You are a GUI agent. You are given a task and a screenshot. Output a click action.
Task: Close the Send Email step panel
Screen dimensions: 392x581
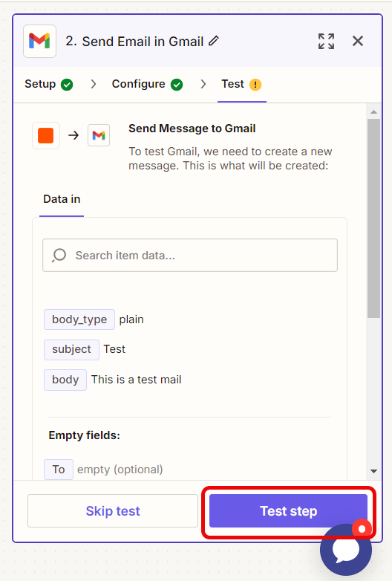(358, 41)
